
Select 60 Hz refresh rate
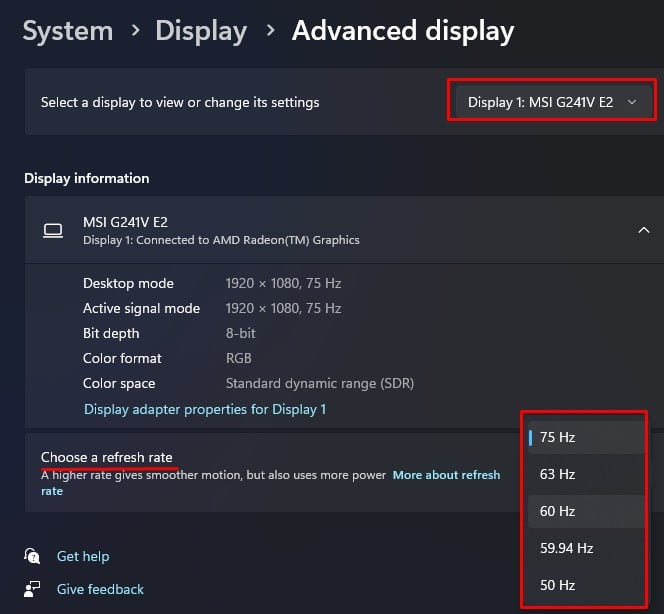click(586, 512)
